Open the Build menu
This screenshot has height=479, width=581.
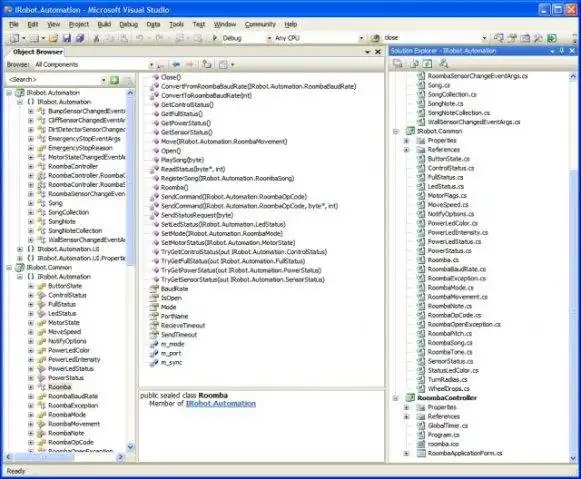(104, 24)
